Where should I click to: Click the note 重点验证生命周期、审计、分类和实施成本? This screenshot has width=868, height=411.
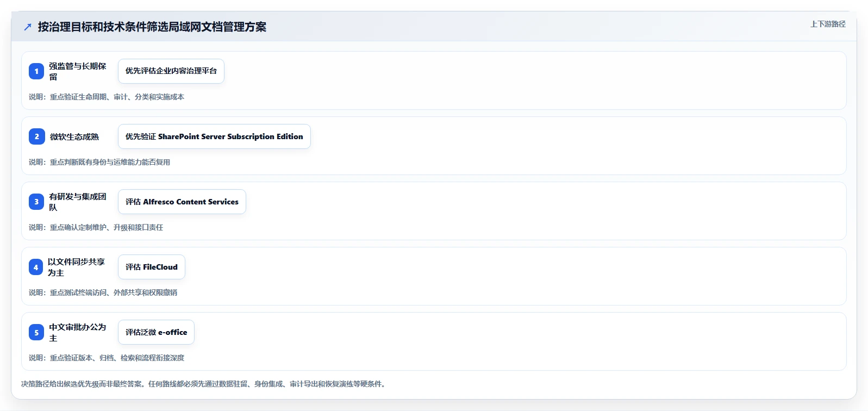(117, 97)
